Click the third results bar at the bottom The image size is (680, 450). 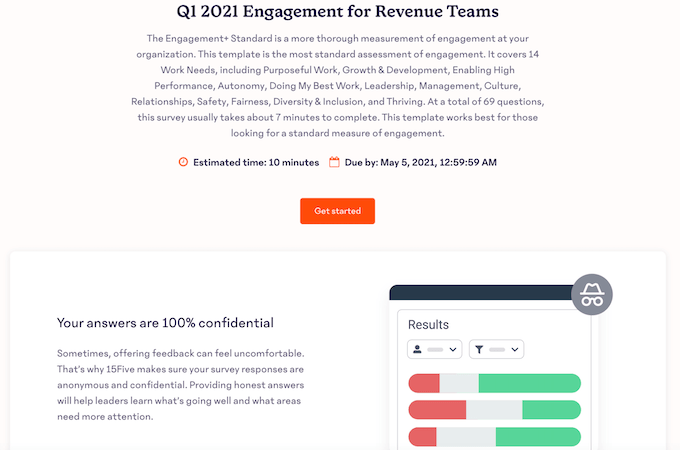pyautogui.click(x=494, y=437)
